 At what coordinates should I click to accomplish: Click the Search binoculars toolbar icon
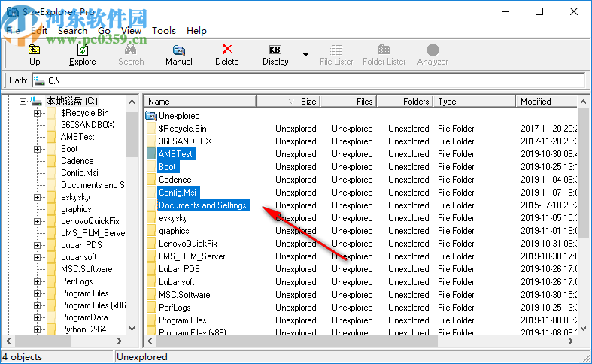pos(131,50)
